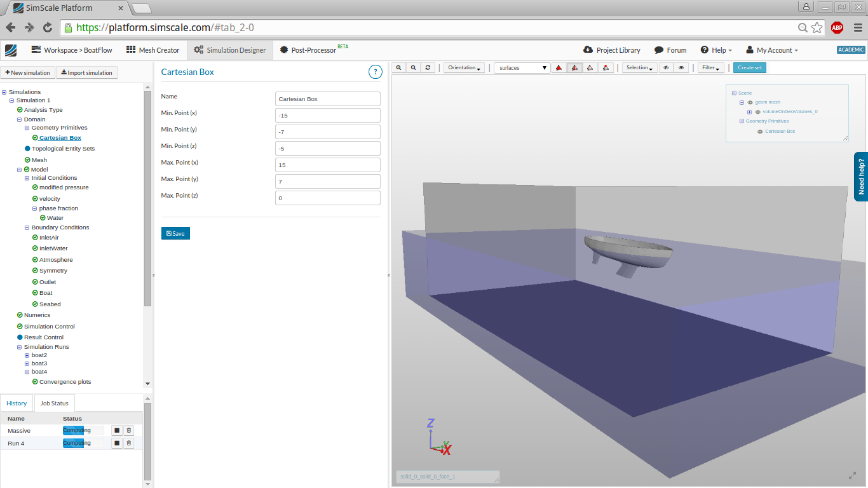Stop the Run 4 job

click(x=117, y=444)
